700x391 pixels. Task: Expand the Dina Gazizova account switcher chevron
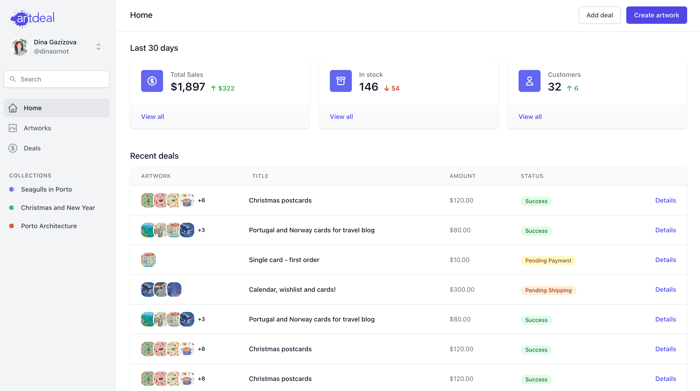click(x=98, y=46)
